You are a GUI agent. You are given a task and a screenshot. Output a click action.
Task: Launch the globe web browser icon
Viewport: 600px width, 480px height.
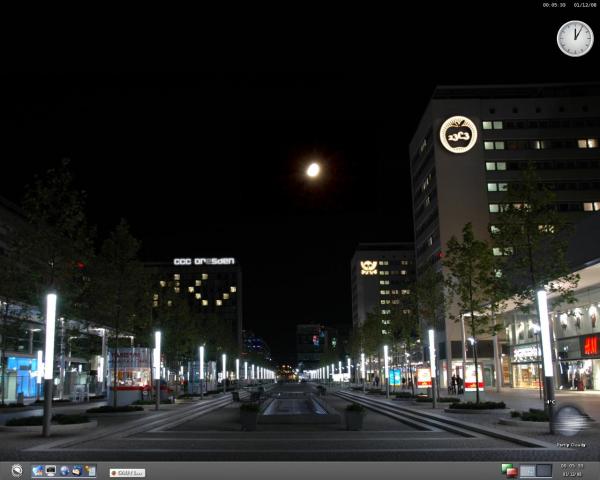click(64, 471)
